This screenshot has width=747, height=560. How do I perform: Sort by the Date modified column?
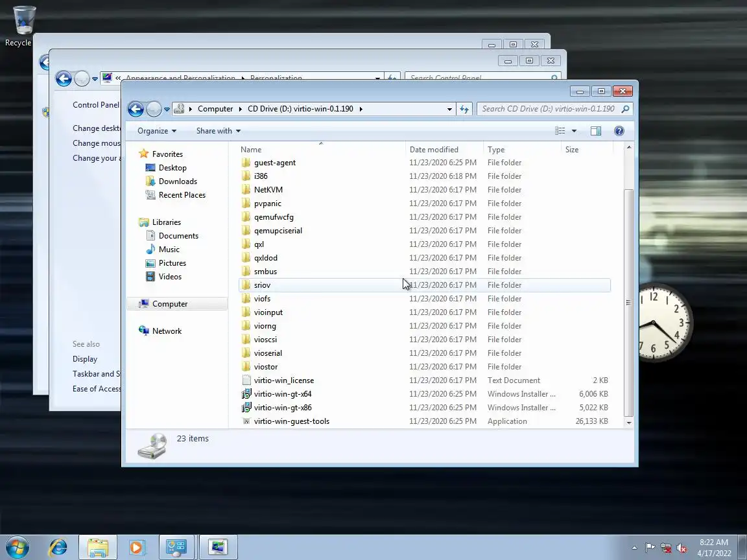(x=444, y=150)
